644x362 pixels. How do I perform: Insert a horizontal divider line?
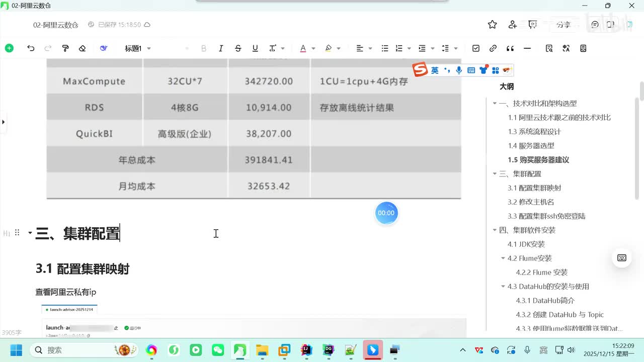pos(527,48)
